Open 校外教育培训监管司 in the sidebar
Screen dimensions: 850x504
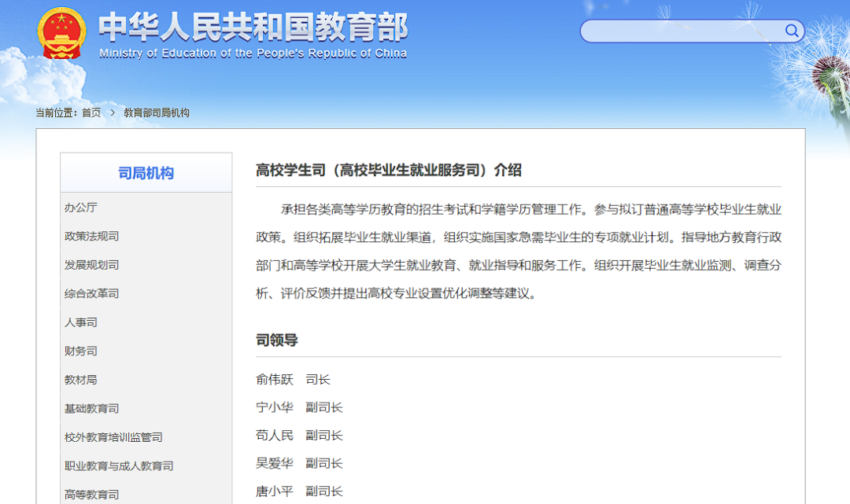113,437
